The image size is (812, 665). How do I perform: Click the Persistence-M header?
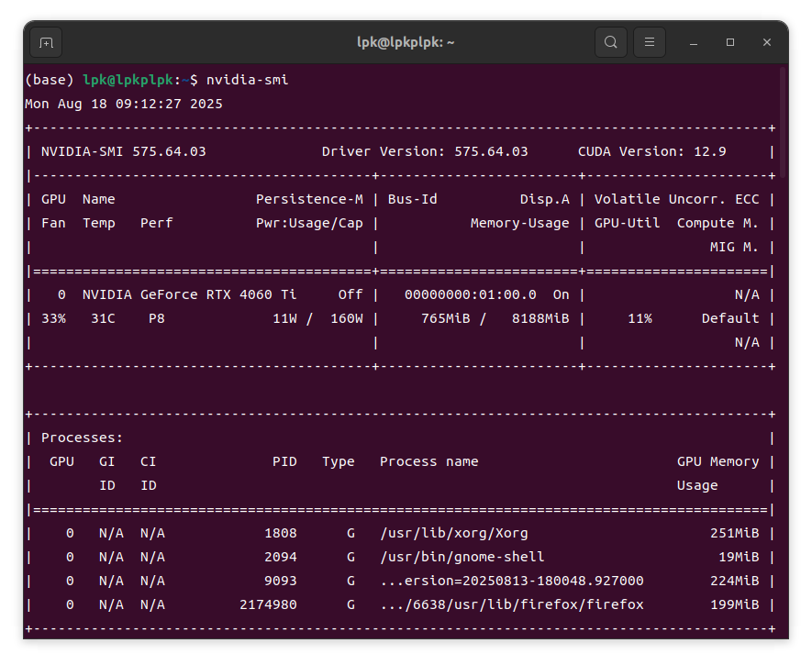(x=309, y=199)
